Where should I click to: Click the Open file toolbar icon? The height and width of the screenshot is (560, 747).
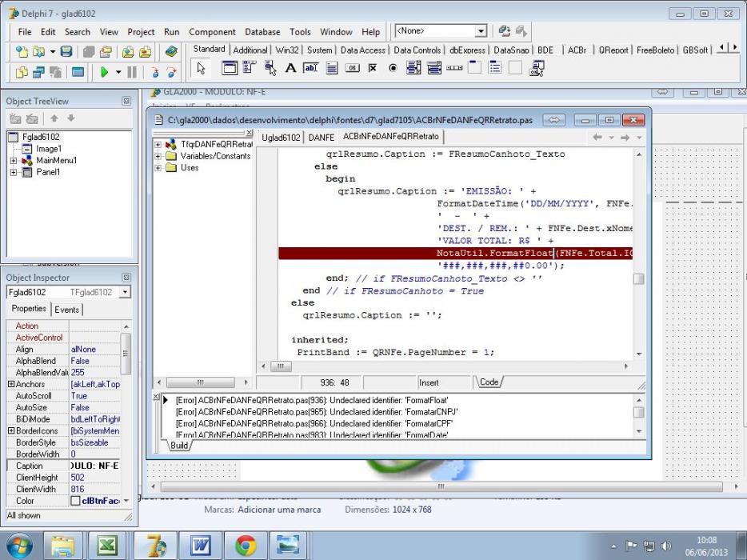[38, 51]
